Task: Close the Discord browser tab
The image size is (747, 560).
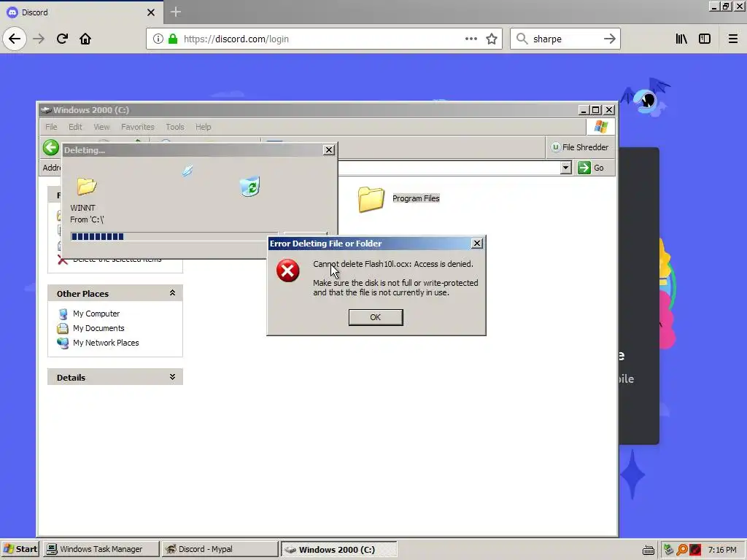Action: click(150, 12)
